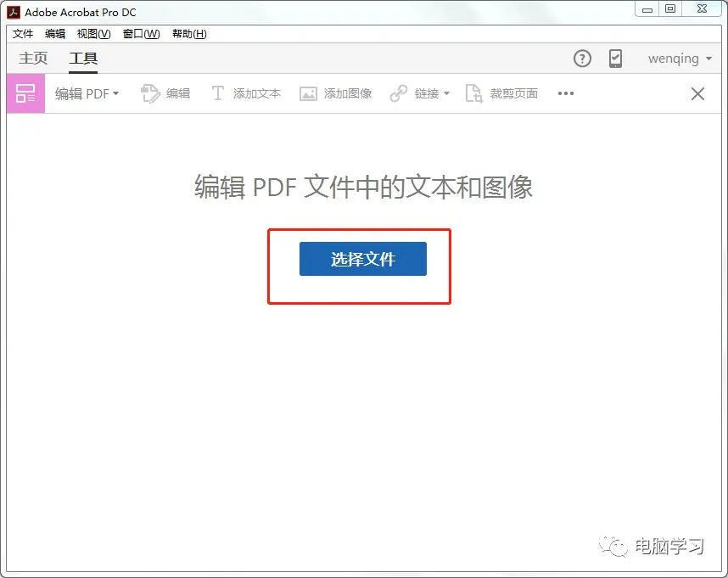Screen dimensions: 728x578
Task: Choose the 添加文本 add text tool
Action: 246,93
